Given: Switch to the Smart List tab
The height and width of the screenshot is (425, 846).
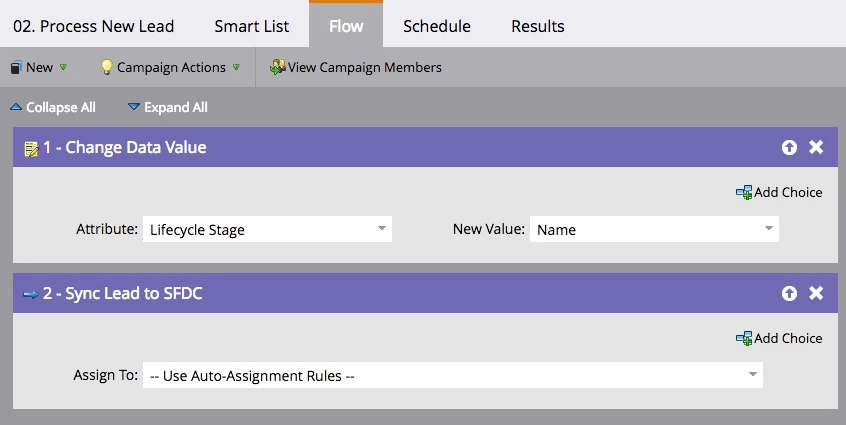Looking at the screenshot, I should [252, 26].
